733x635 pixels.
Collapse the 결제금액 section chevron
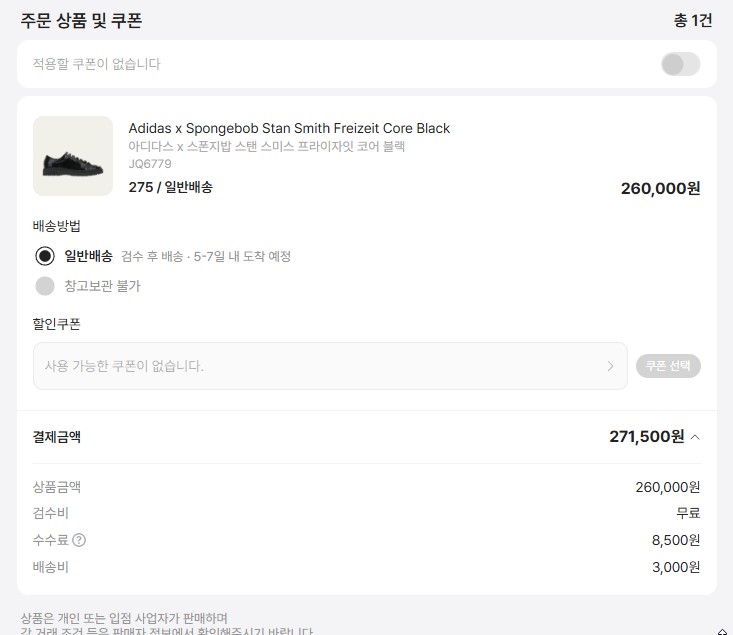696,437
